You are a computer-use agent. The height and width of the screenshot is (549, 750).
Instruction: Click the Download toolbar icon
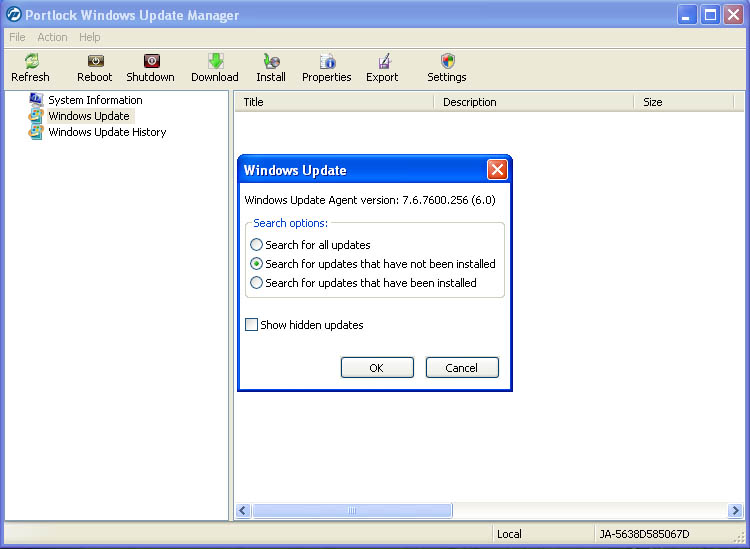[216, 61]
